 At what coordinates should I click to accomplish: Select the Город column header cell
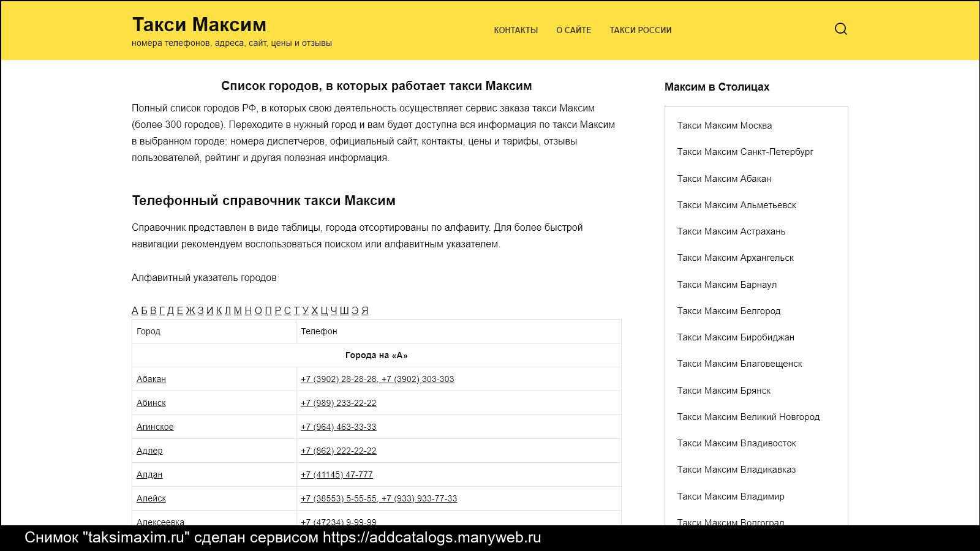click(x=214, y=331)
